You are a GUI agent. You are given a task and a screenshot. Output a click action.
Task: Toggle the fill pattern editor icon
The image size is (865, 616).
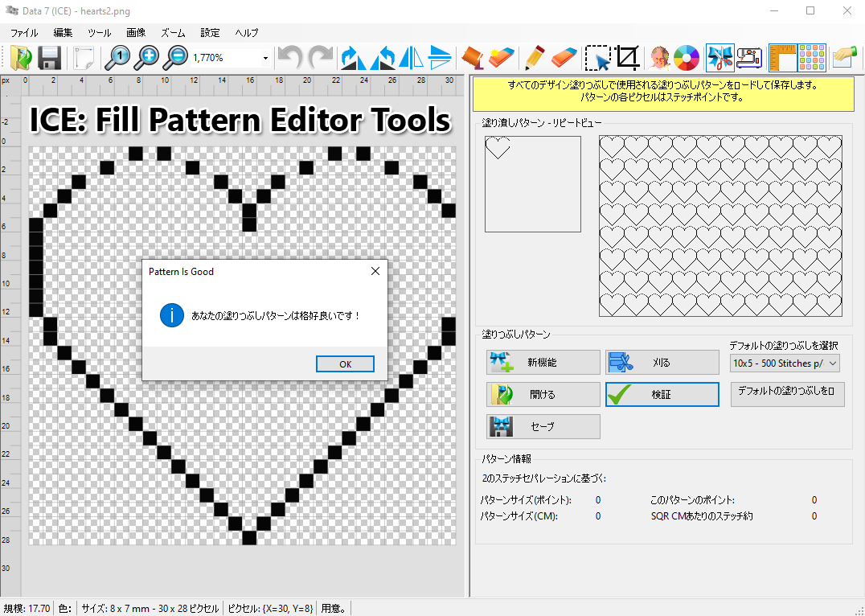[x=719, y=58]
